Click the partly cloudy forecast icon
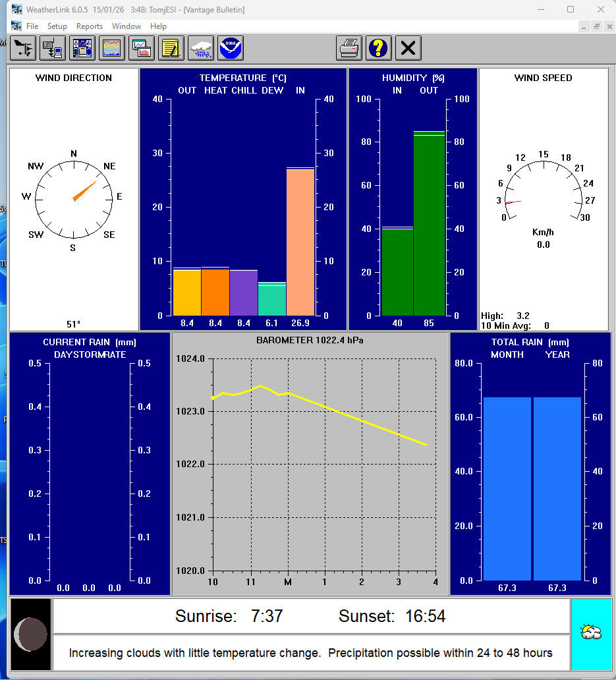The width and height of the screenshot is (616, 680). [x=591, y=634]
